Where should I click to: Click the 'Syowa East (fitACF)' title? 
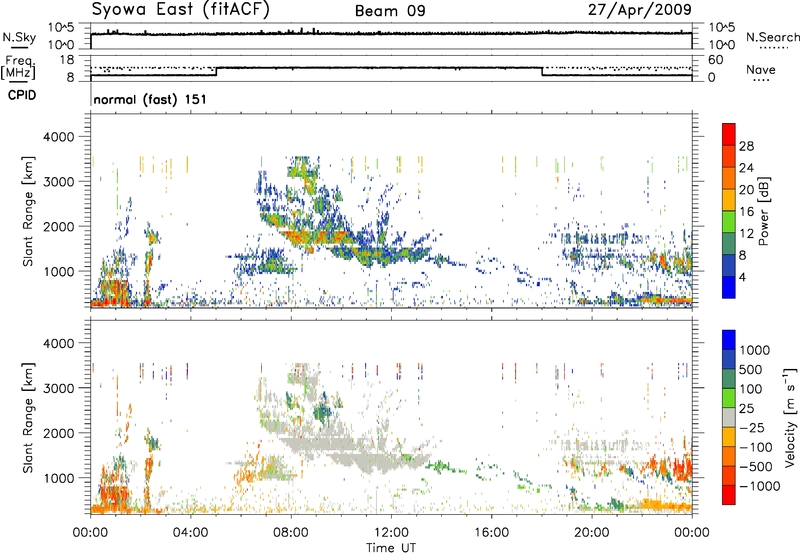coord(180,10)
